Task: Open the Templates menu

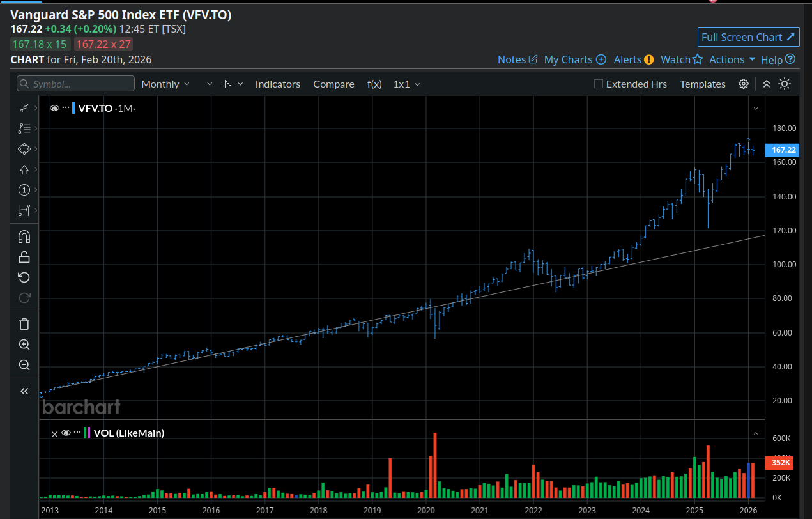Action: point(703,84)
